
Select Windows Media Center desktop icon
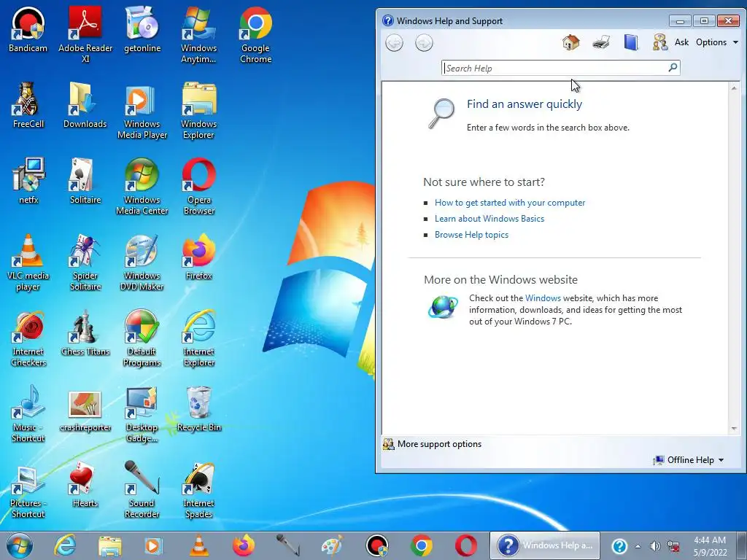[x=142, y=186]
